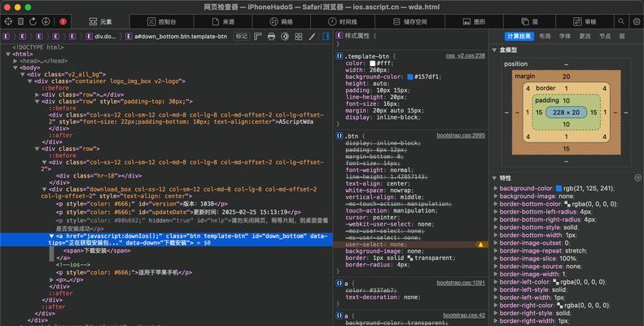Image resolution: width=644 pixels, height=326 pixels.
Task: Click the device settings phone icon
Action: [x=21, y=21]
